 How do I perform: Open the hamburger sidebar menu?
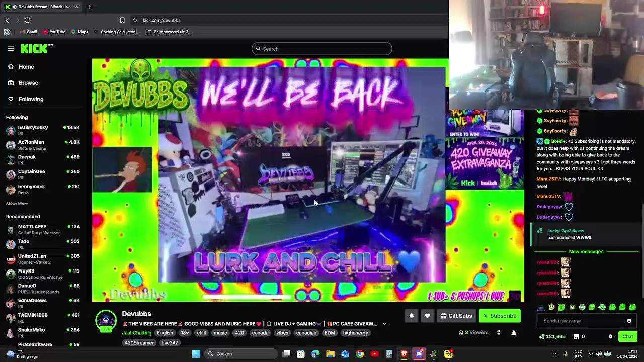11,49
